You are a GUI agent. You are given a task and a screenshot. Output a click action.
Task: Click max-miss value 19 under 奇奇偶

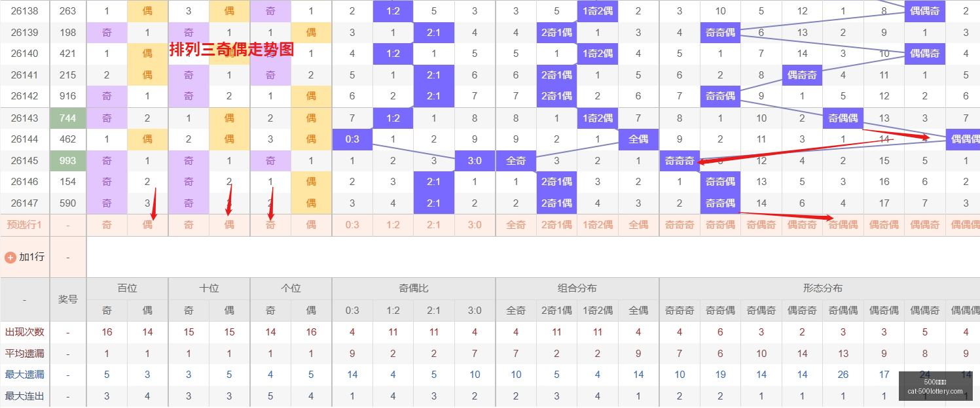[x=720, y=375]
